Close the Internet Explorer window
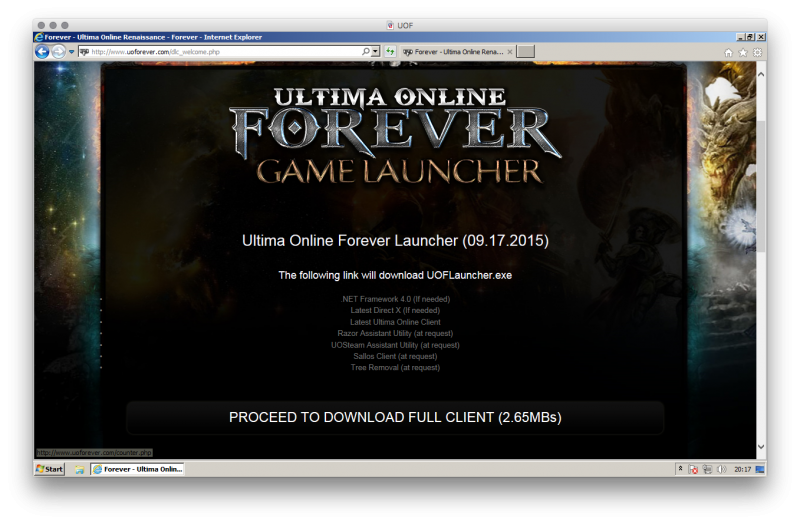The image size is (800, 524). click(761, 37)
